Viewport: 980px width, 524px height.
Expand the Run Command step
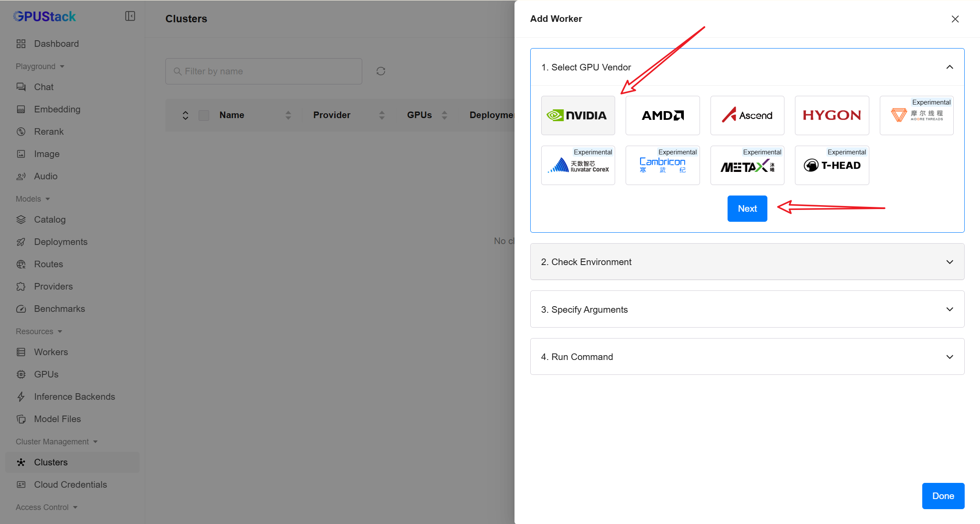747,356
